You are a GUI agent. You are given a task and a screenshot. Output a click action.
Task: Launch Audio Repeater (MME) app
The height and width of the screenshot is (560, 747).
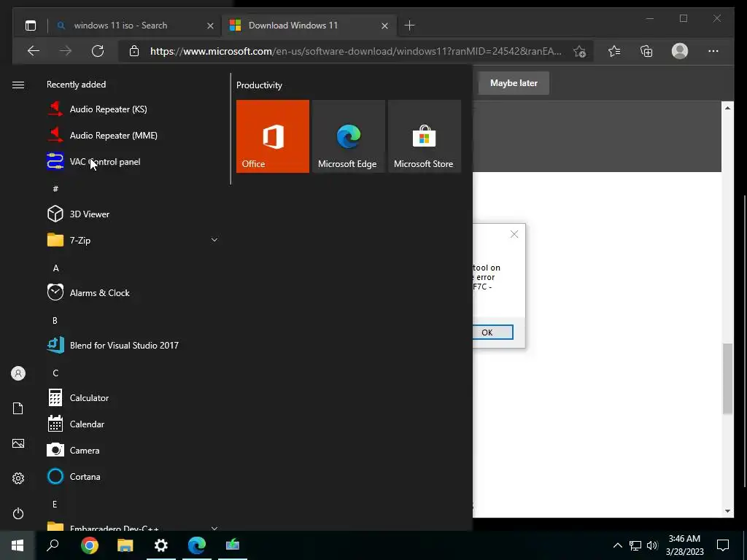133,135
